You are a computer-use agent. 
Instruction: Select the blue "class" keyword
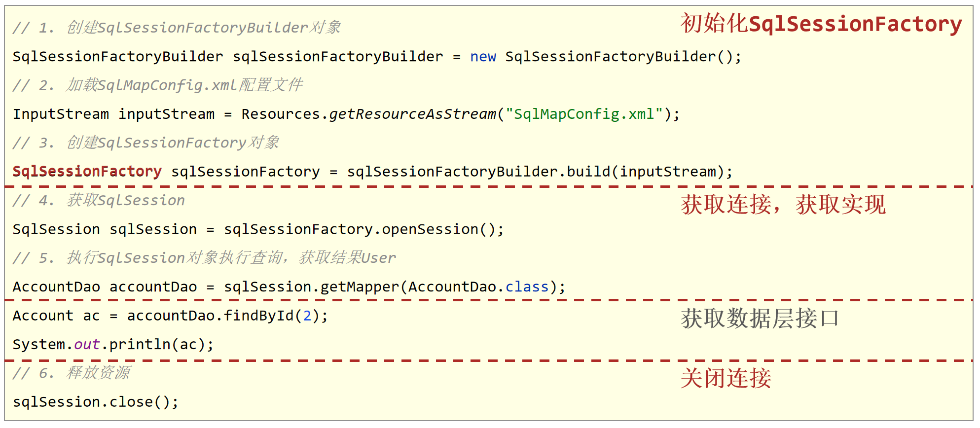pos(527,287)
